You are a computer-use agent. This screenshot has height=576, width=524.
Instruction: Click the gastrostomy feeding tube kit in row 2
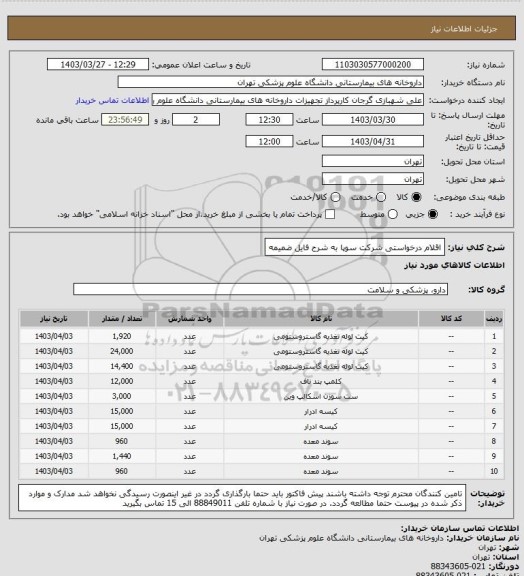321,351
